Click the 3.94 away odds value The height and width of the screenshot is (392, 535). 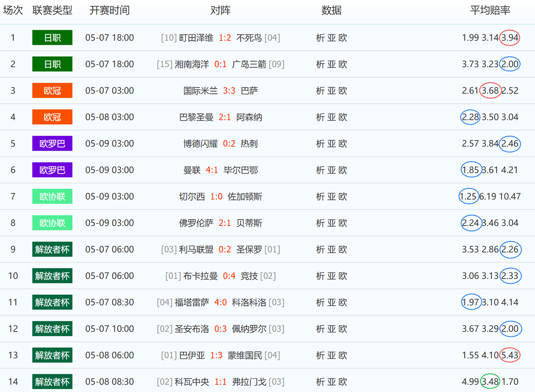[x=510, y=38]
